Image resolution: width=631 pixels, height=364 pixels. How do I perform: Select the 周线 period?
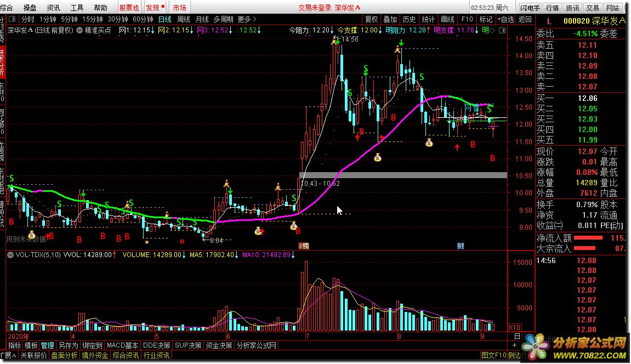[184, 19]
